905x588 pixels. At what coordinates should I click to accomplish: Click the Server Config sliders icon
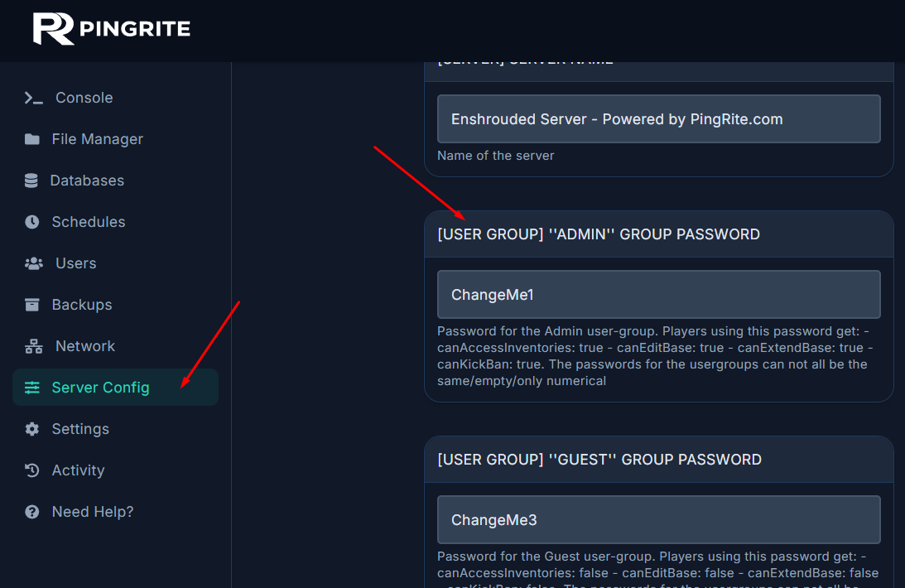point(32,388)
